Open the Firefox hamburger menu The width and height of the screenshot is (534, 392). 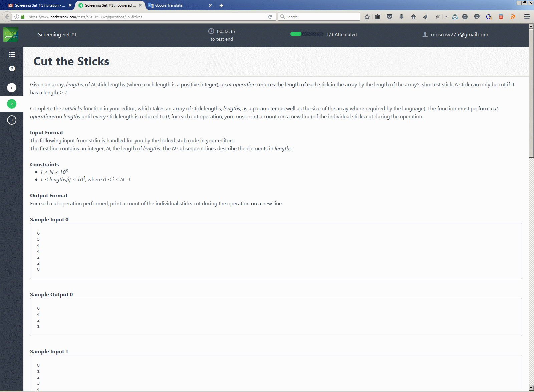tap(527, 17)
